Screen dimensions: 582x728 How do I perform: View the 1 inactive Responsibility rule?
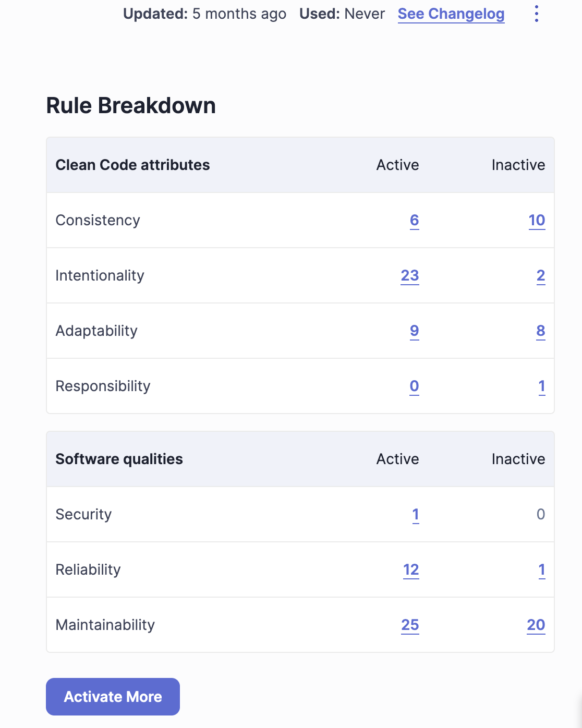pos(541,386)
